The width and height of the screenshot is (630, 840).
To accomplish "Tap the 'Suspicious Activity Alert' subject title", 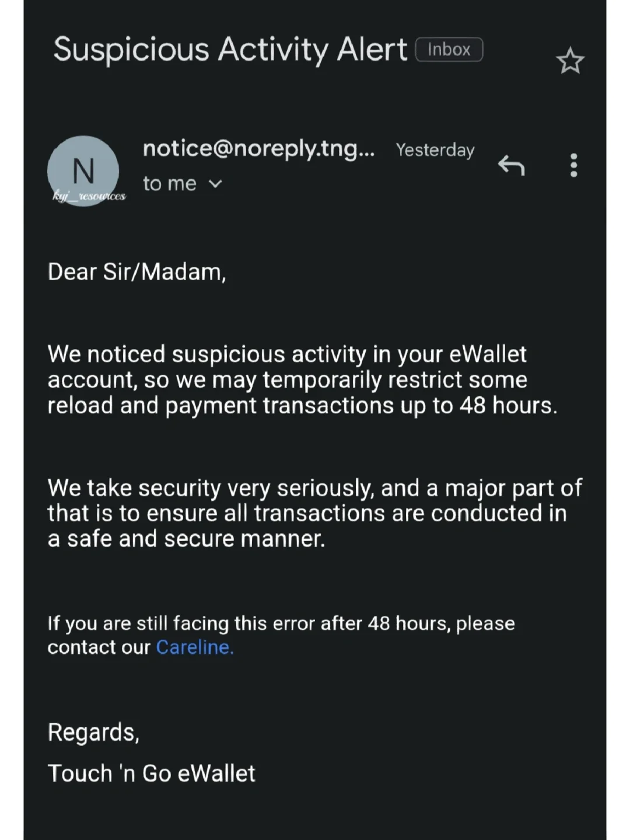I will pos(230,50).
